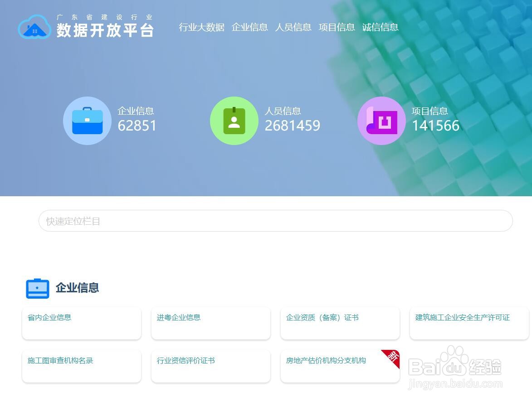Click the enterprise count 62851
Image resolution: width=532 pixels, height=402 pixels.
137,126
